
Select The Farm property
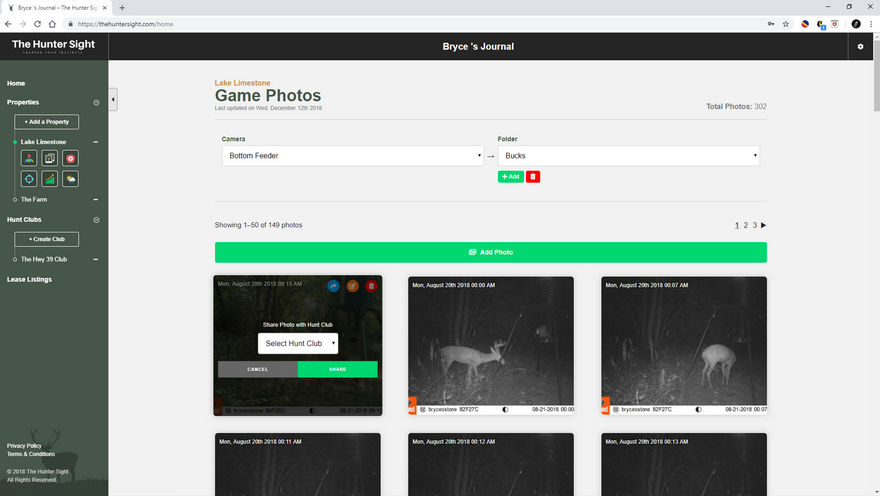point(34,200)
